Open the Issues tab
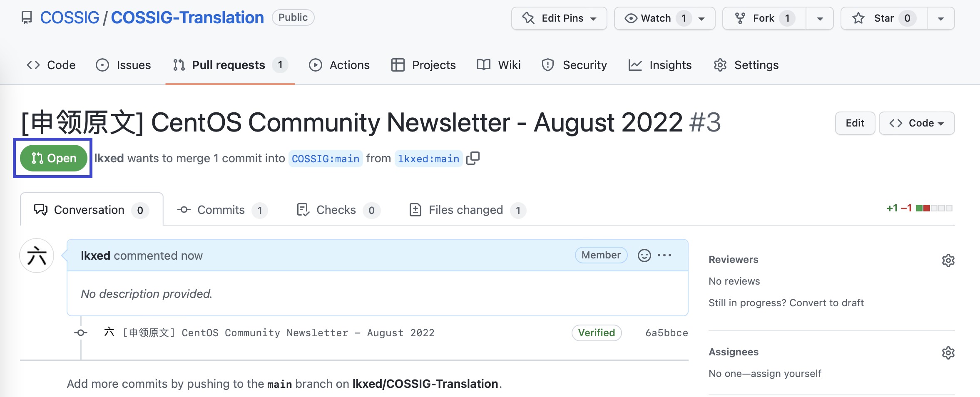Viewport: 980px width, 397px height. [x=123, y=65]
